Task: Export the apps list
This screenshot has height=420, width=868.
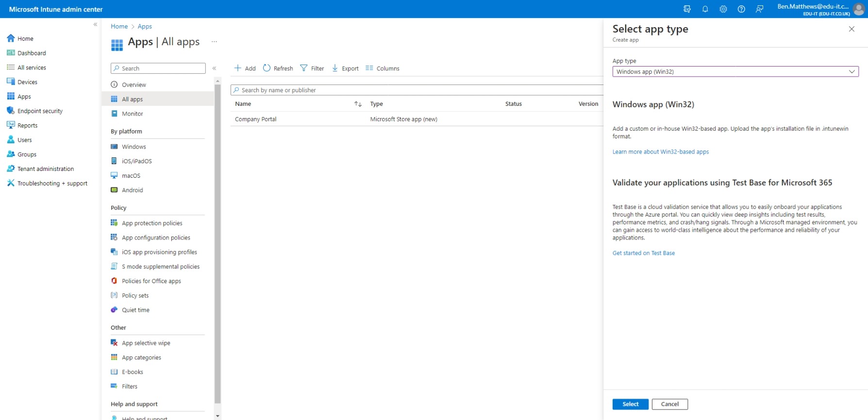Action: click(x=345, y=68)
